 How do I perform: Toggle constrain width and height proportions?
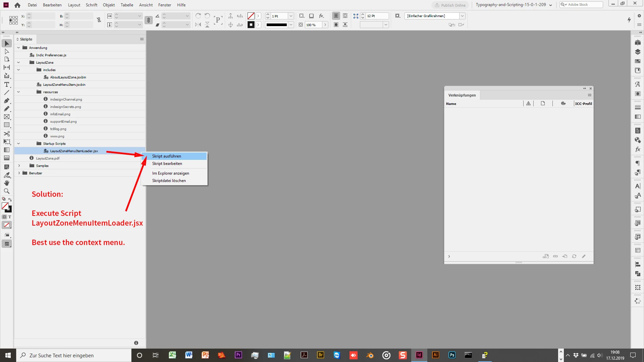tap(99, 20)
